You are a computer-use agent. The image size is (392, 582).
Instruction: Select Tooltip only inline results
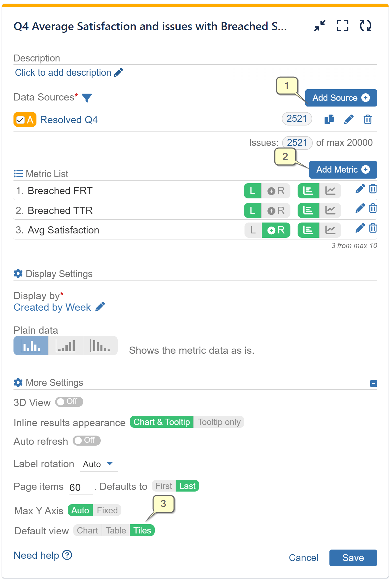(219, 422)
